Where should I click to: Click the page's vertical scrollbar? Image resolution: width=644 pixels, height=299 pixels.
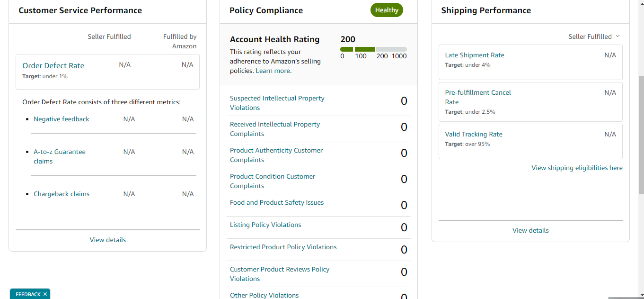pyautogui.click(x=641, y=135)
